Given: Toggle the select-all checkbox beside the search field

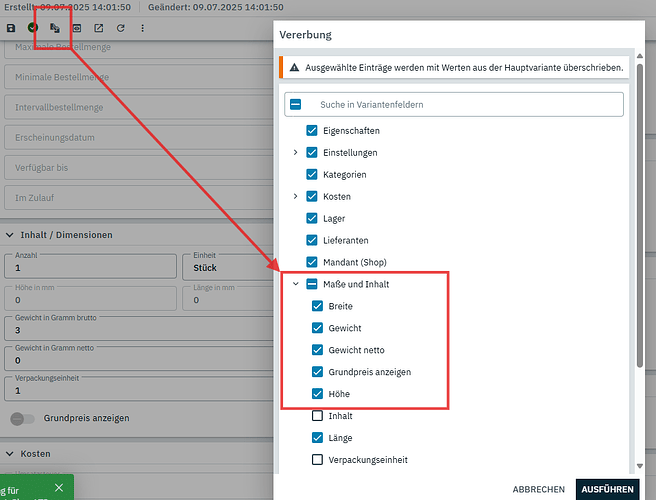Looking at the screenshot, I should pyautogui.click(x=297, y=104).
